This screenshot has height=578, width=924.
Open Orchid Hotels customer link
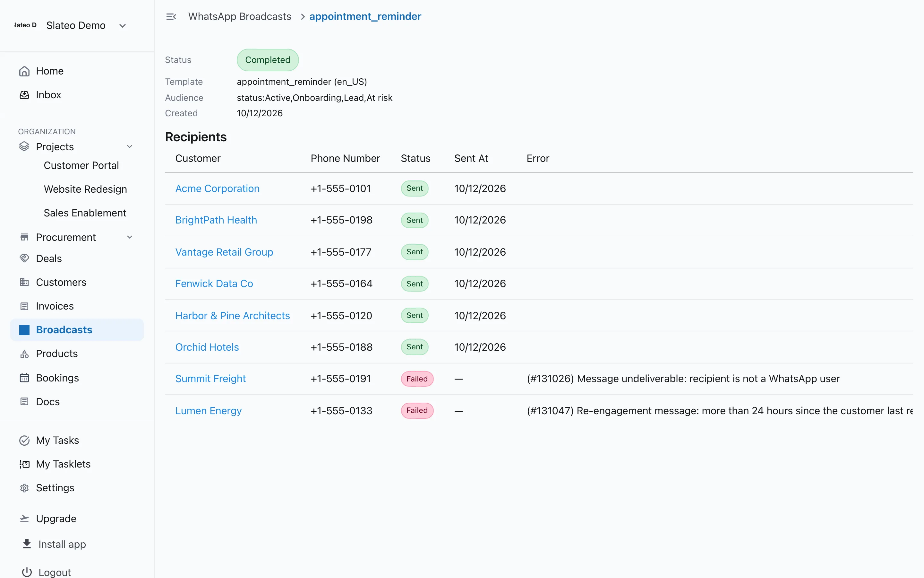[207, 347]
